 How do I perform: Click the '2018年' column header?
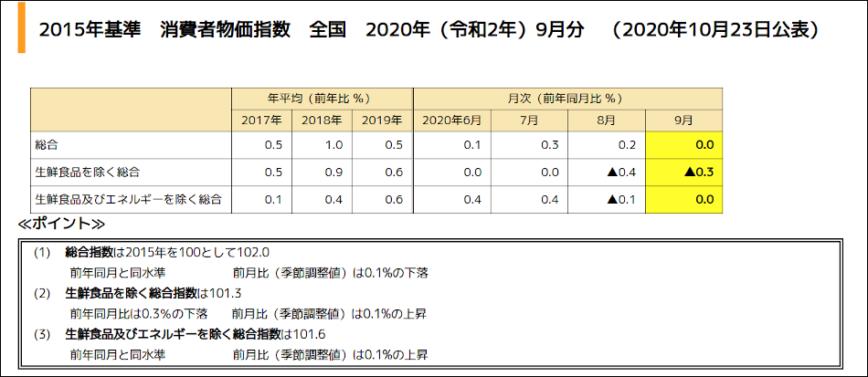[323, 120]
